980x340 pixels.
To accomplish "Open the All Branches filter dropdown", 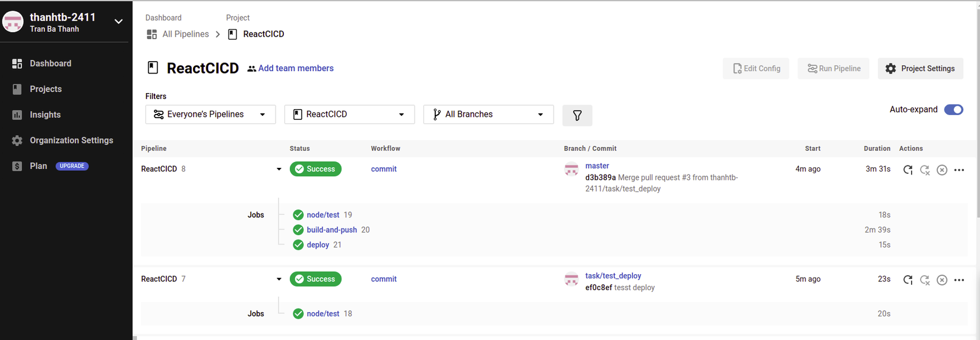I will [x=488, y=115].
